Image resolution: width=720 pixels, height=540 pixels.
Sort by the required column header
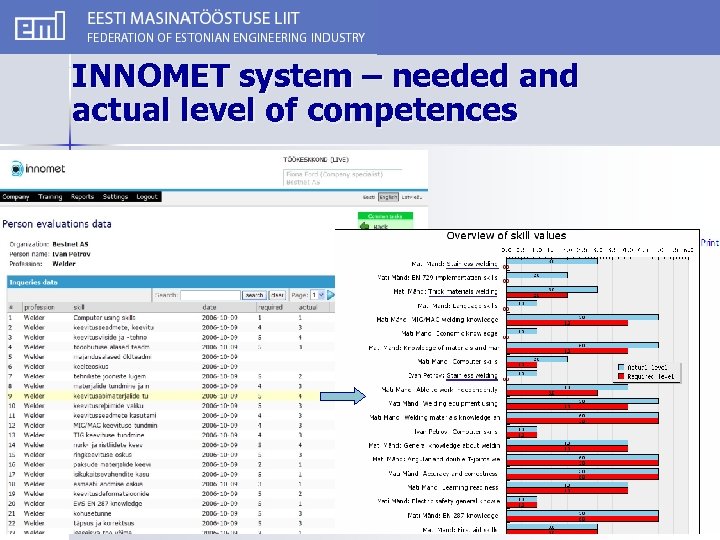[270, 307]
